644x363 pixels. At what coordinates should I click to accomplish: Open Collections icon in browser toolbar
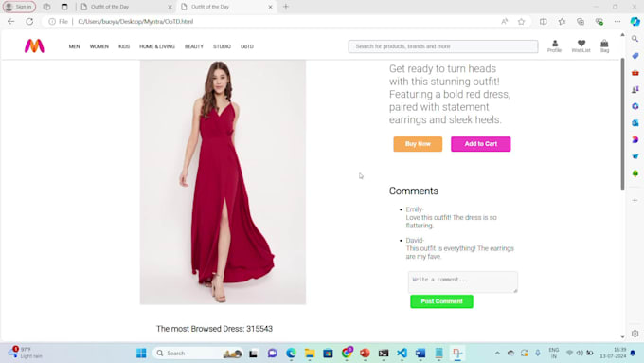coord(581,22)
